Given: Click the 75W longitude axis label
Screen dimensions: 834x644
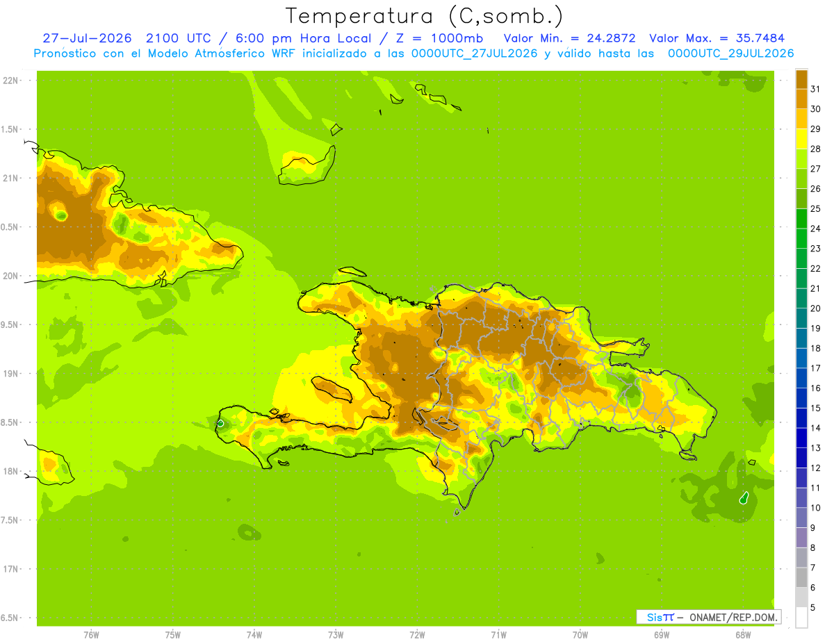Looking at the screenshot, I should click(x=173, y=635).
